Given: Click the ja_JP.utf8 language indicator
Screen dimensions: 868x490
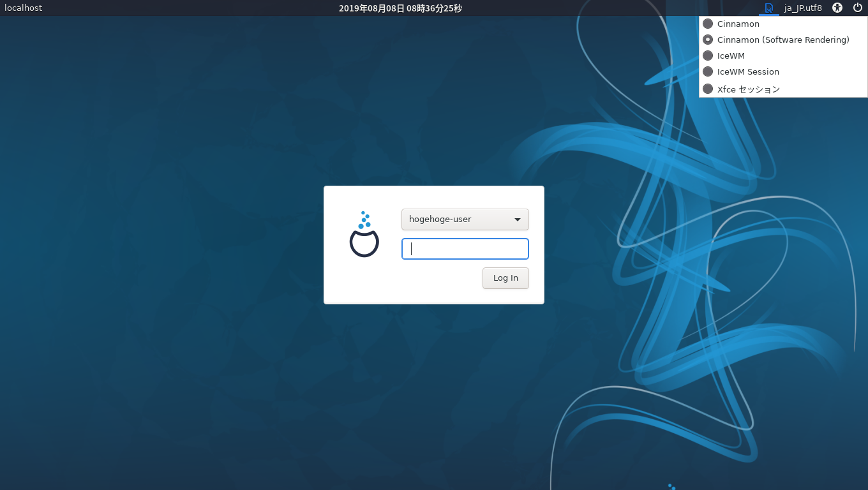Looking at the screenshot, I should pos(803,8).
